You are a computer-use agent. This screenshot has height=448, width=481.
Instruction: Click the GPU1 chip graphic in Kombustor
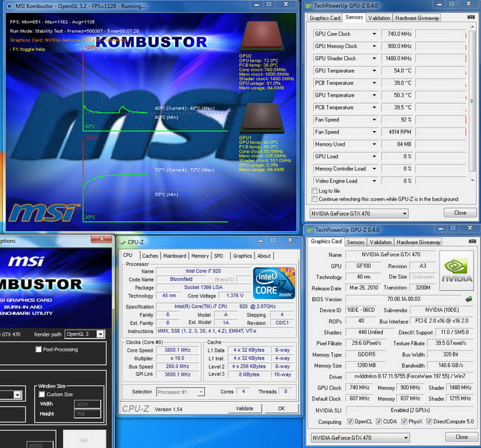point(263,118)
